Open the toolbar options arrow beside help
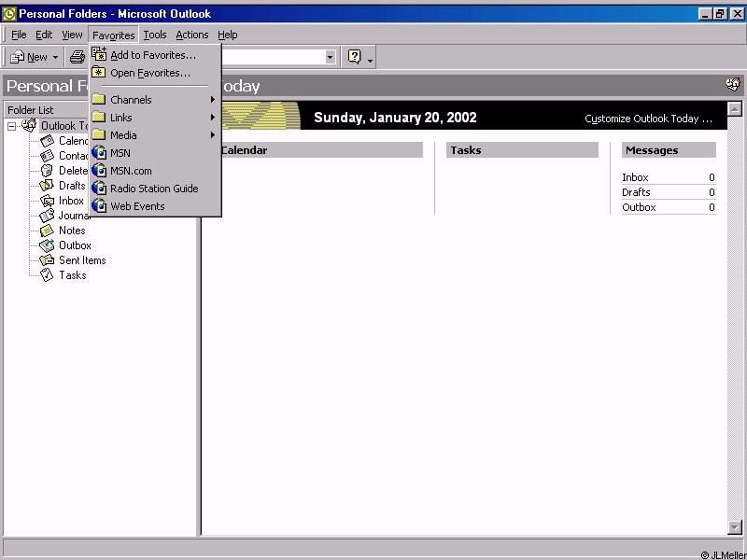Screen dimensions: 747x560 coord(370,60)
